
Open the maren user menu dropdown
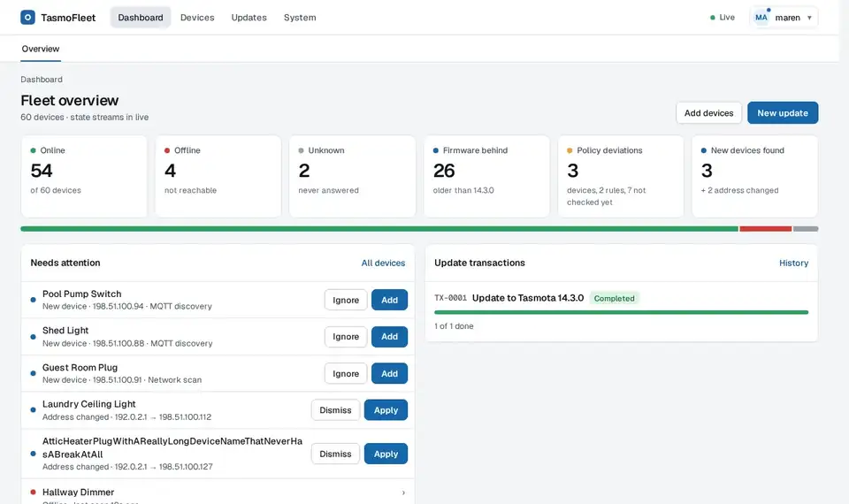coord(784,18)
